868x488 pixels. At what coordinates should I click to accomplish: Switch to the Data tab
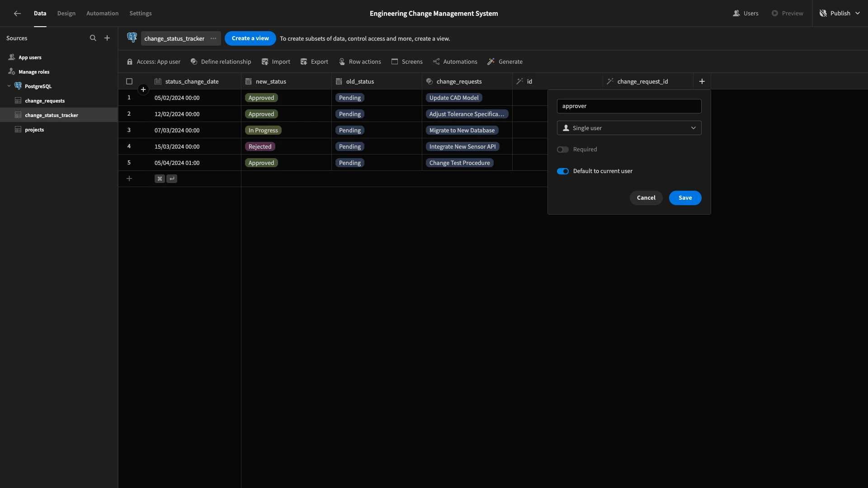pos(40,14)
